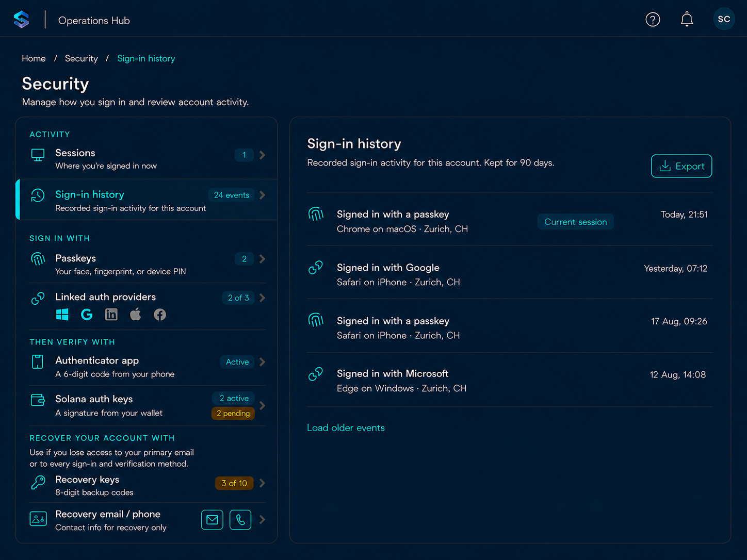Viewport: 747px width, 560px height.
Task: Select the Facebook provider icon
Action: tap(160, 315)
